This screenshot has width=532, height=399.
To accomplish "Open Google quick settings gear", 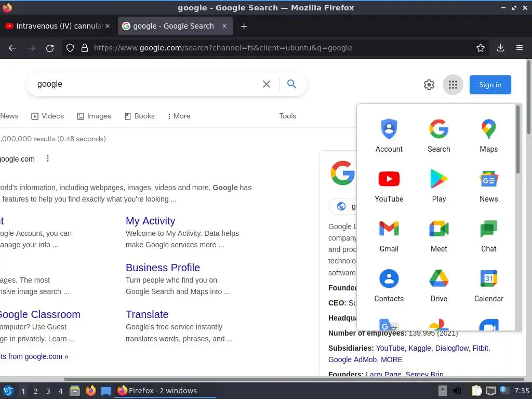I will coord(429,85).
